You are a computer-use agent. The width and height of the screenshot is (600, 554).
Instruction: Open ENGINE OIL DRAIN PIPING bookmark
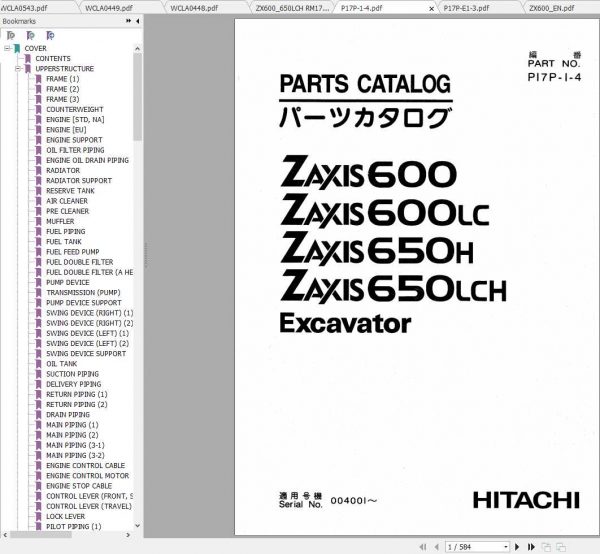tap(87, 160)
